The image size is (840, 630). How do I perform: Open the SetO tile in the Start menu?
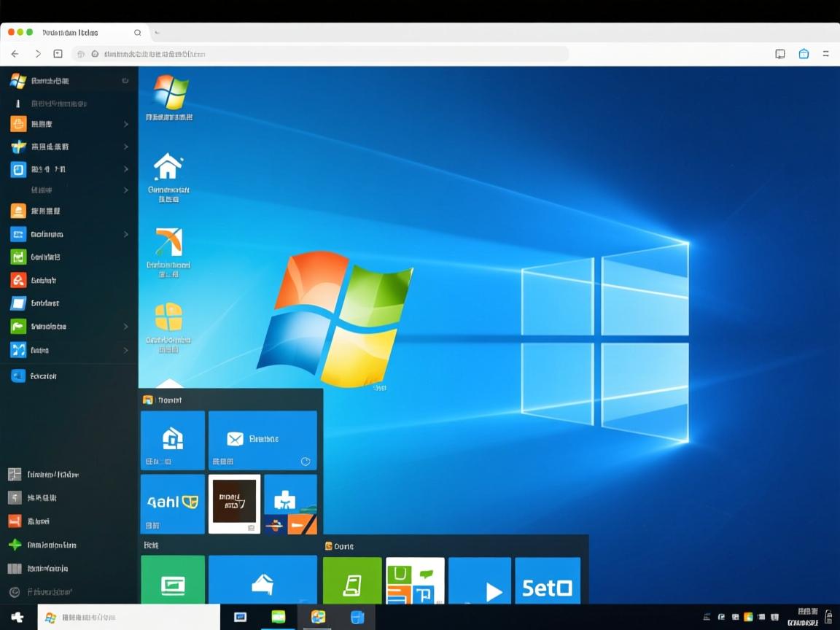(x=548, y=580)
